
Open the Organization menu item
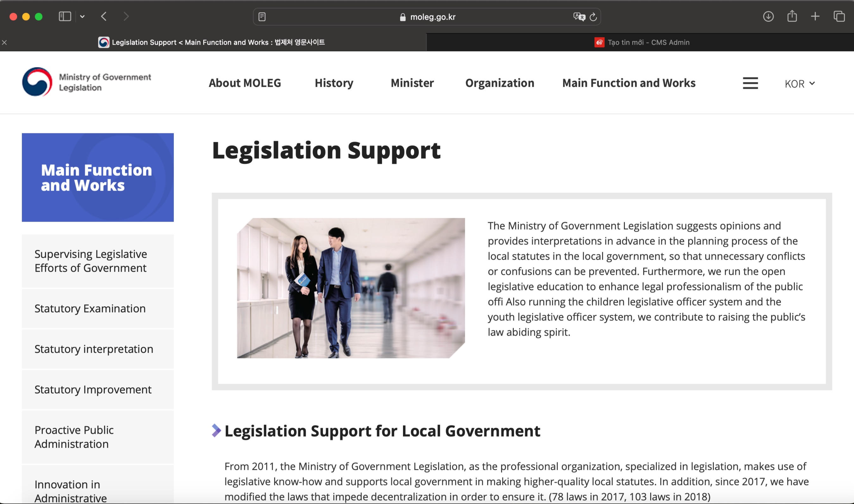point(499,83)
